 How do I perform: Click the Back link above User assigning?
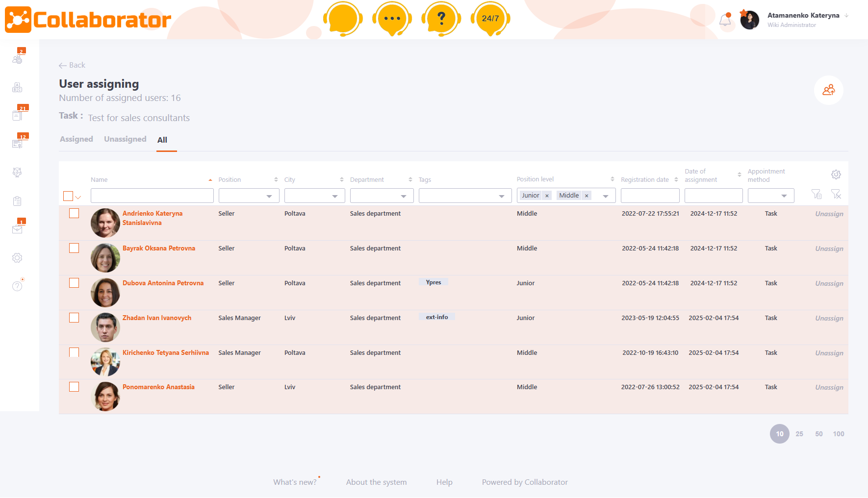click(x=72, y=65)
